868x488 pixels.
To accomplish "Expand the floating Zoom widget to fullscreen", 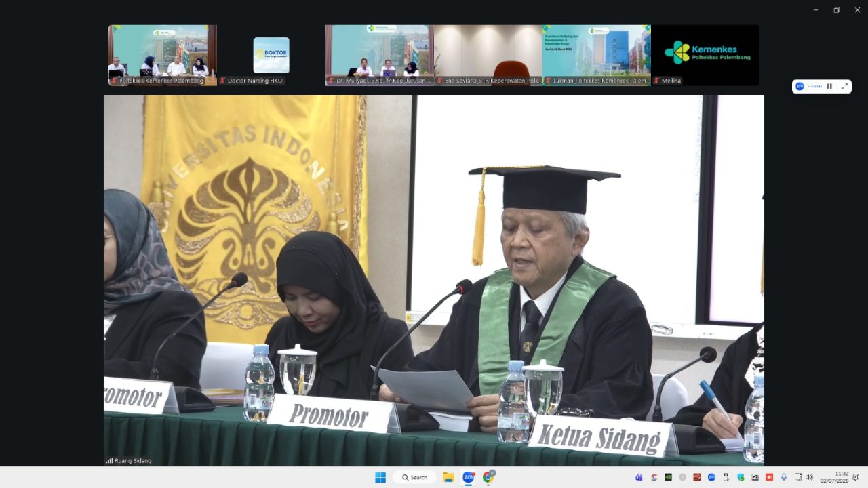I will (x=844, y=87).
